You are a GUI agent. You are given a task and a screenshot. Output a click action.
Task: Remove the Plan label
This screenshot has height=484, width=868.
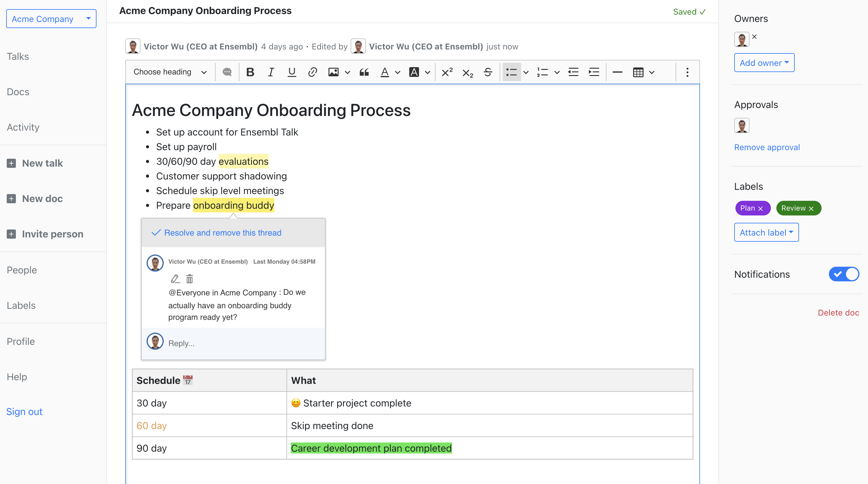pyautogui.click(x=760, y=209)
